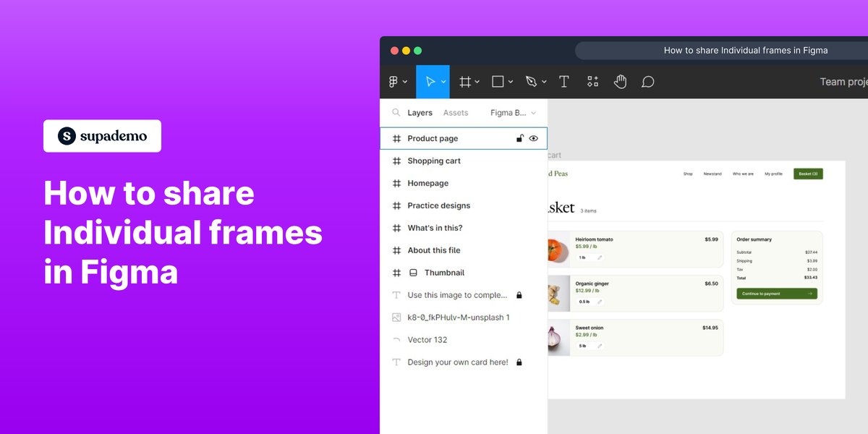Select the Figma menu icon
This screenshot has height=434, width=868.
click(393, 81)
